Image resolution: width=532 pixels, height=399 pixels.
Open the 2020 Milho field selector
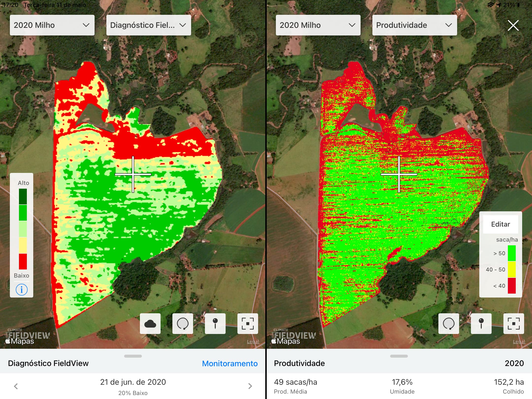pos(52,25)
